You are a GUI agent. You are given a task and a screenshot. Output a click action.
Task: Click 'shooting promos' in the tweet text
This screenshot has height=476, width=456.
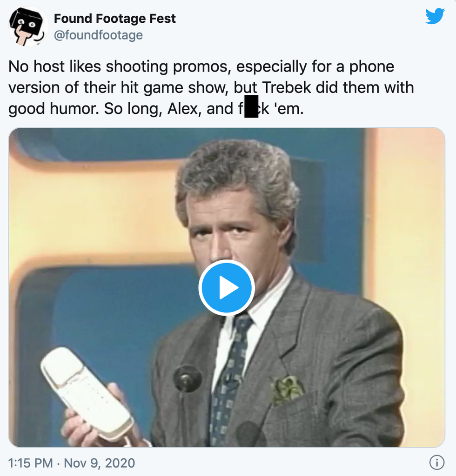pos(166,67)
